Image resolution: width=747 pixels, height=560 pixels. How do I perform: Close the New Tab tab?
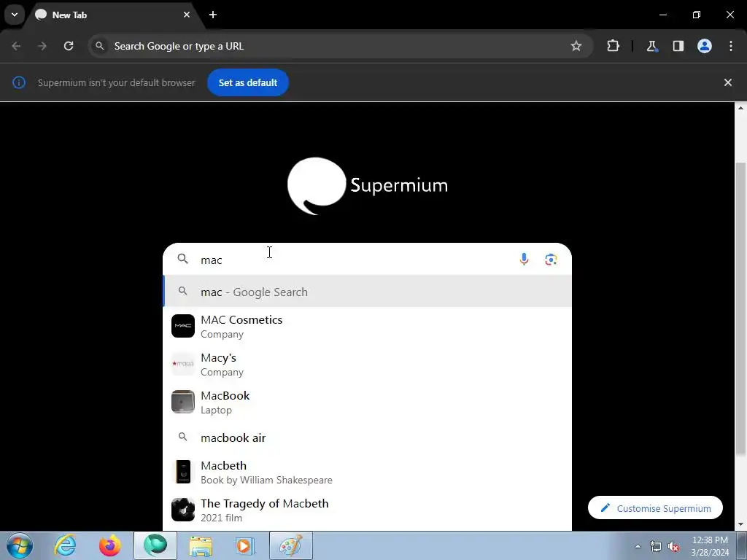click(187, 15)
